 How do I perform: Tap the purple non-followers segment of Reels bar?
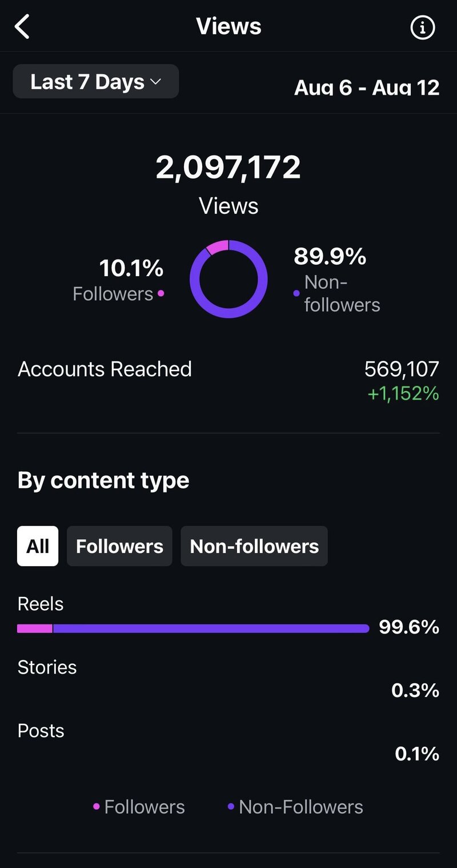point(211,628)
